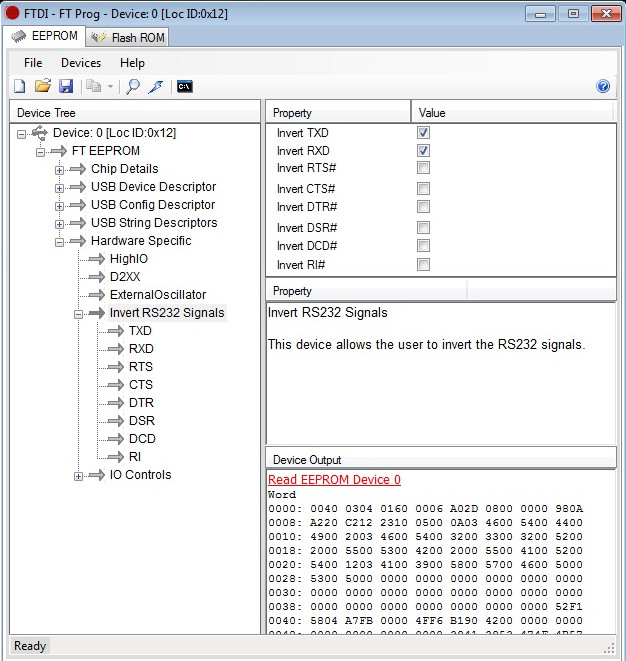
Task: Program devices using the lightning icon
Action: (156, 86)
